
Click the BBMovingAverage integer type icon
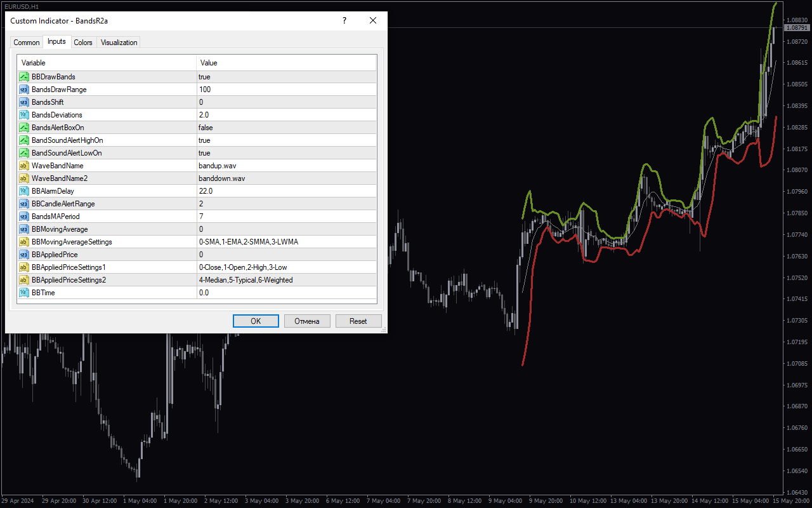[24, 229]
